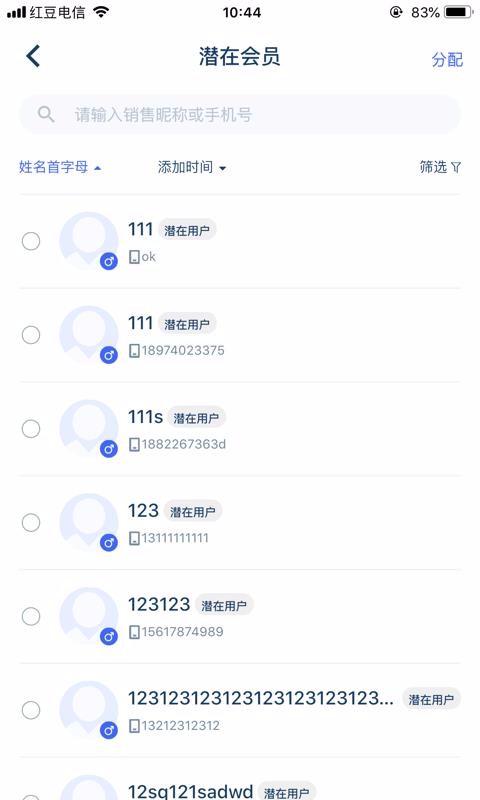Tap the filter funnel icon

[456, 167]
